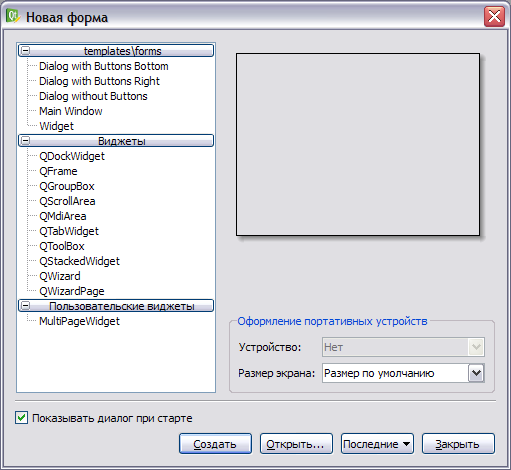Select QDockWidget in the widgets list
Image resolution: width=511 pixels, height=470 pixels.
[x=72, y=156]
